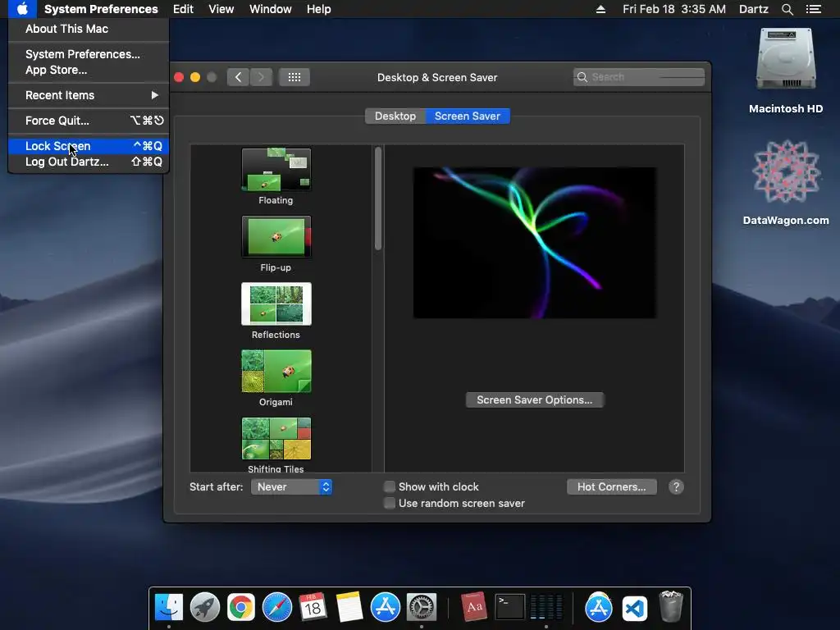Choose App Store... menu entry
This screenshot has height=630, width=840.
(x=89, y=71)
